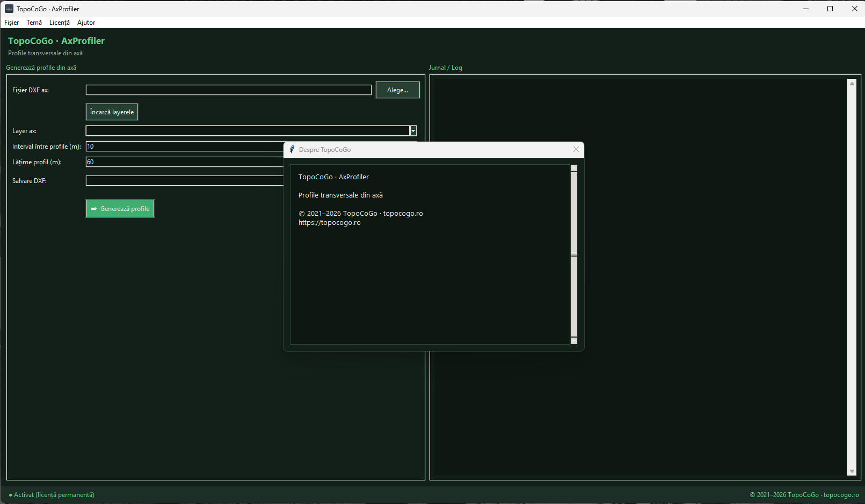865x504 pixels.
Task: Open the Layer ax combo box field
Action: [248, 130]
